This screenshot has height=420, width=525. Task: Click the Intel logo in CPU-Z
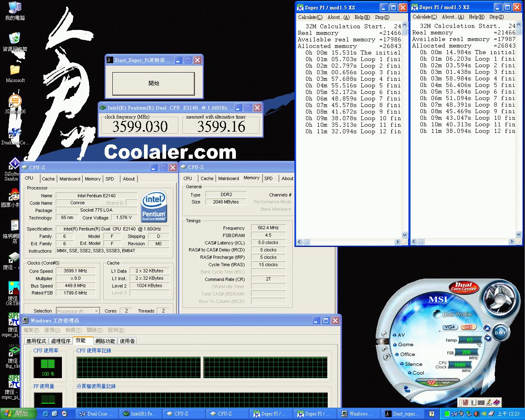tap(154, 206)
